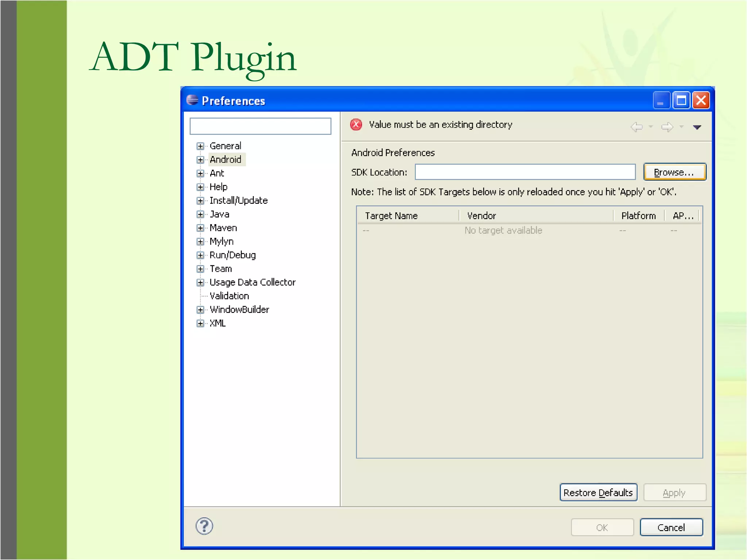Select Team in the preferences tree

(221, 269)
